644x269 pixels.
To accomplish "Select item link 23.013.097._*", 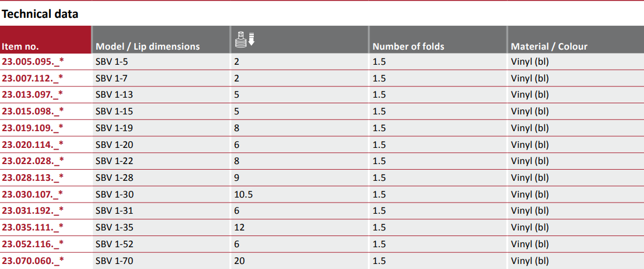I will (33, 95).
